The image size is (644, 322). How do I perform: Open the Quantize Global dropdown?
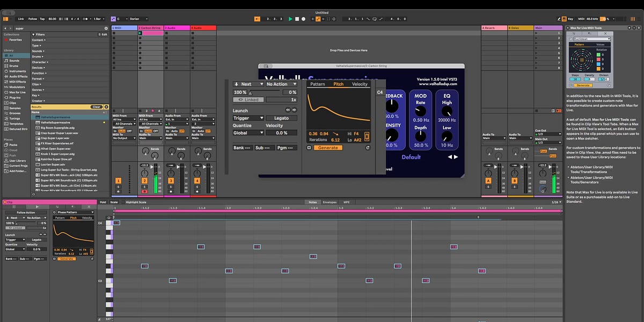pos(15,250)
